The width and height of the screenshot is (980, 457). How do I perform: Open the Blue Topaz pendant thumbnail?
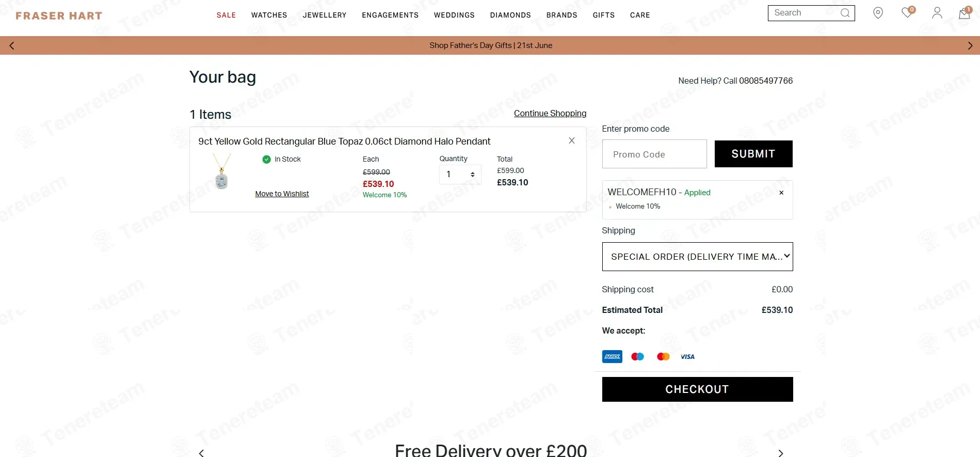(222, 171)
